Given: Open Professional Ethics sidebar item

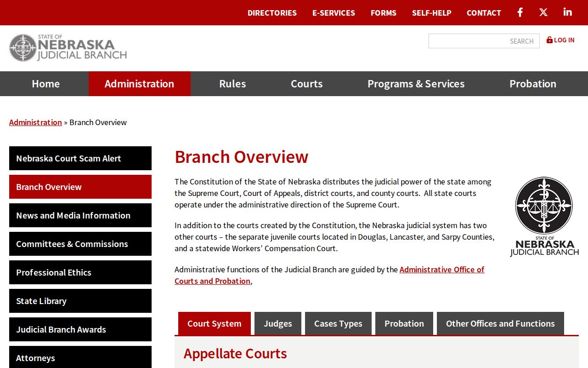Looking at the screenshot, I should click(x=80, y=272).
